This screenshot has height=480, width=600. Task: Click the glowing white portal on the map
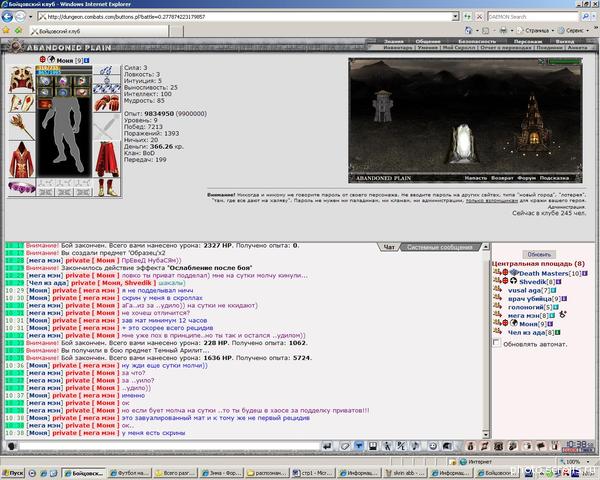click(x=463, y=144)
